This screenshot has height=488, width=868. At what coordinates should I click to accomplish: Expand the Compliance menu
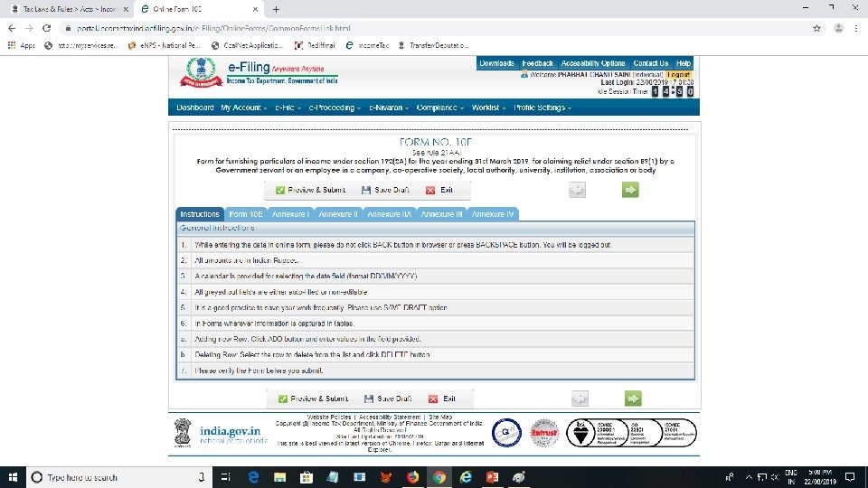[x=440, y=108]
